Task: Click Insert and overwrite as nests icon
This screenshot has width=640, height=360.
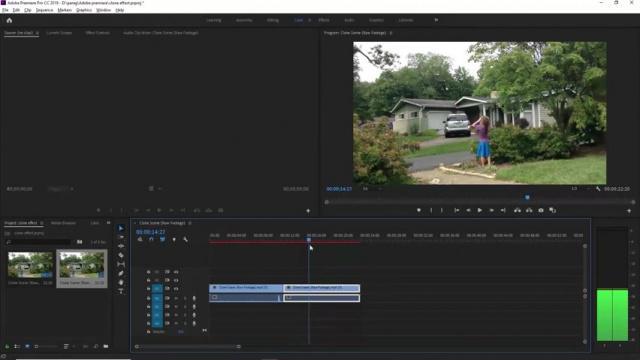Action: click(140, 240)
